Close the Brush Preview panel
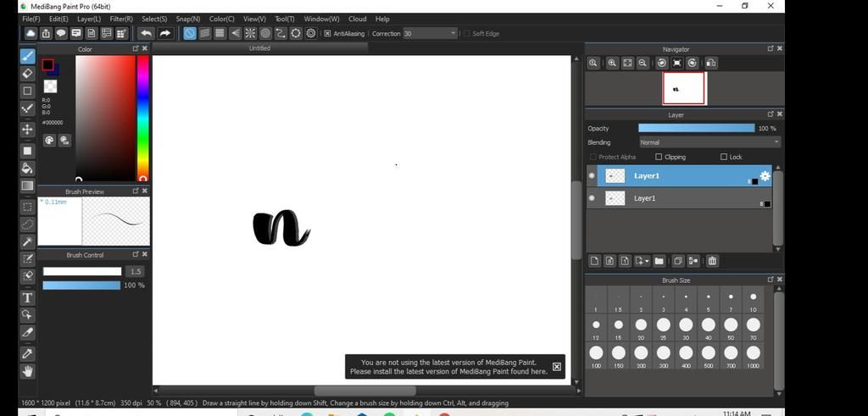 tap(144, 191)
